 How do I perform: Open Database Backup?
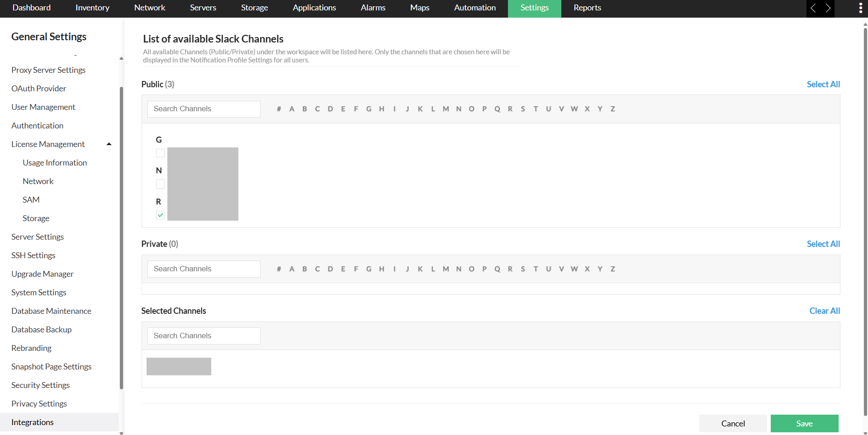pyautogui.click(x=42, y=330)
